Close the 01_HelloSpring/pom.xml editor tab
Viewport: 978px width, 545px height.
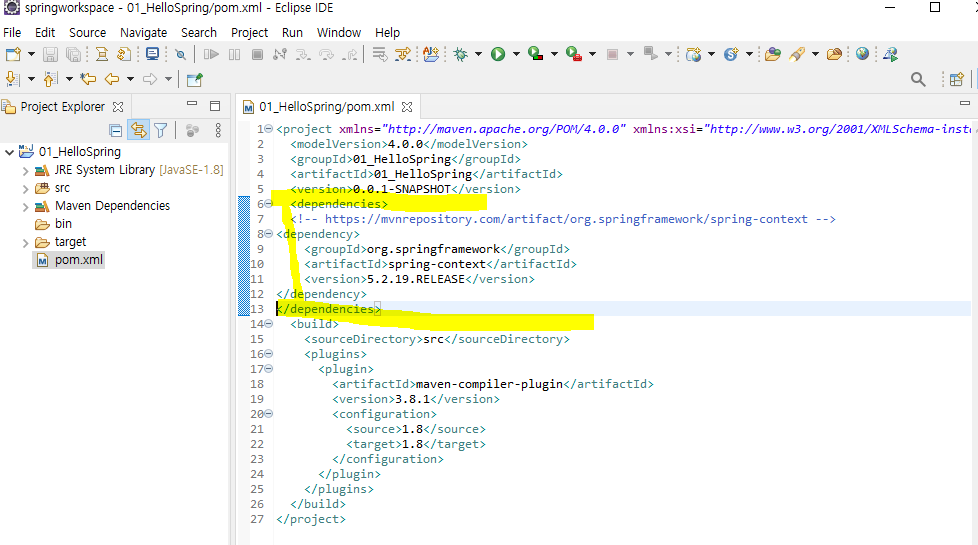[x=407, y=107]
